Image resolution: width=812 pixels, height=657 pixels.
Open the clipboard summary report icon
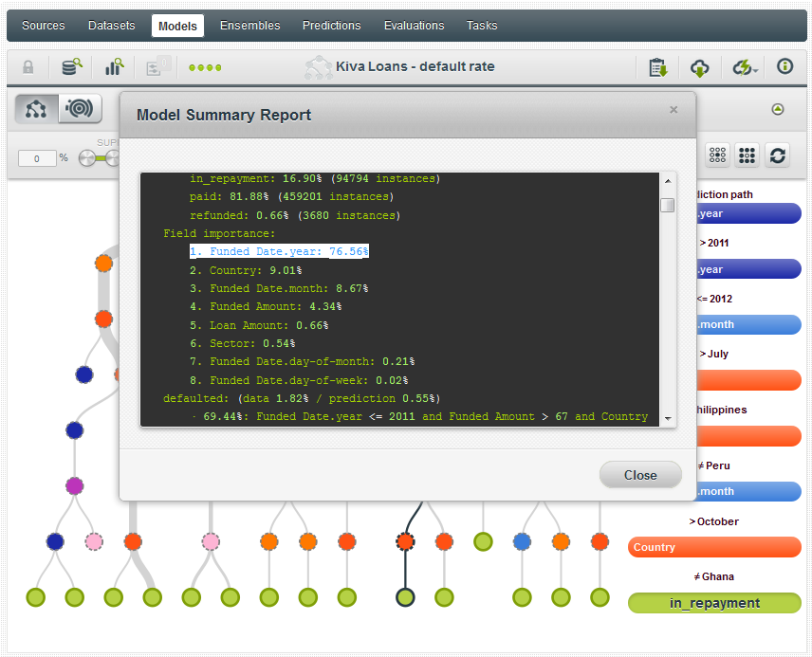[x=657, y=67]
